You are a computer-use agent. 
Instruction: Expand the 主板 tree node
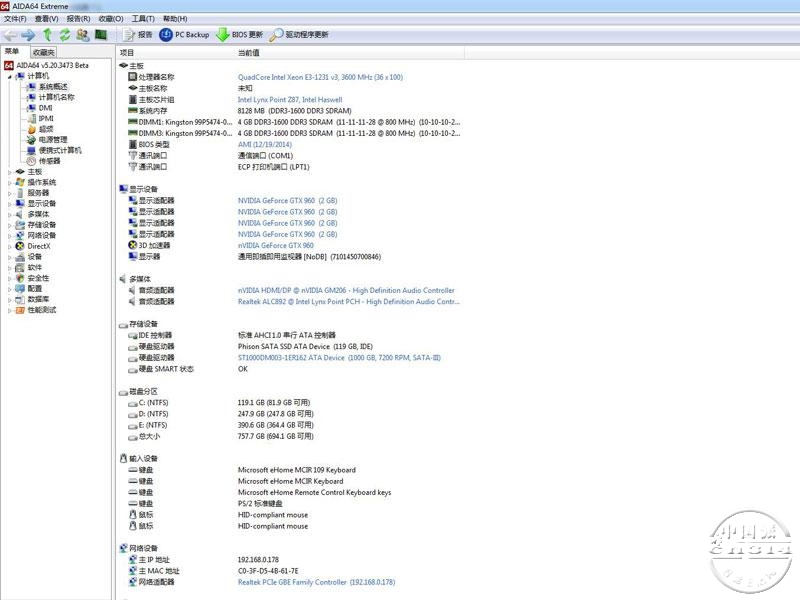(10, 172)
